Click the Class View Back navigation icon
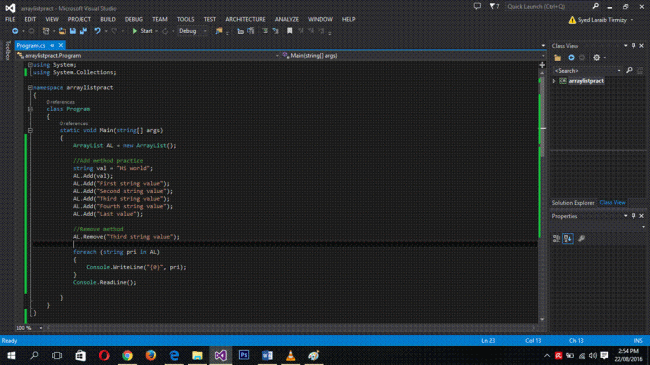Viewport: 650px width, 365px height. 571,58
